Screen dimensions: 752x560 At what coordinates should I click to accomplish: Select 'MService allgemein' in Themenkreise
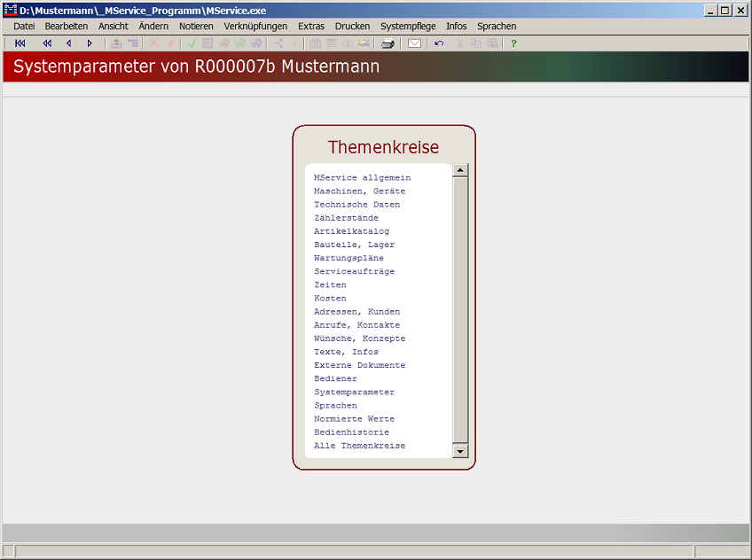tap(362, 178)
